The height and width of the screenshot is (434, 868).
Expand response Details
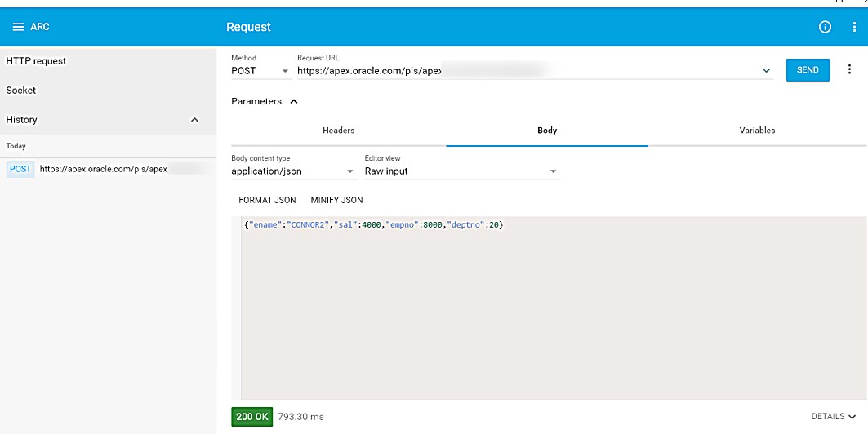(x=833, y=417)
